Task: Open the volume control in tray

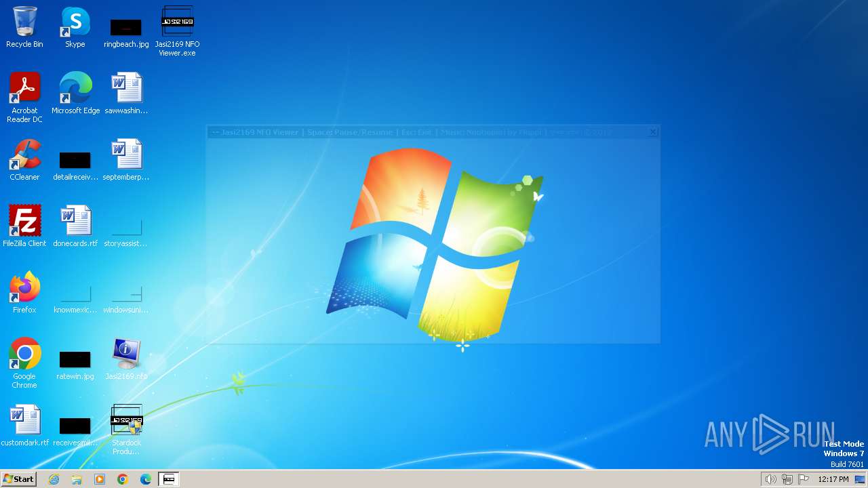Action: [771, 479]
